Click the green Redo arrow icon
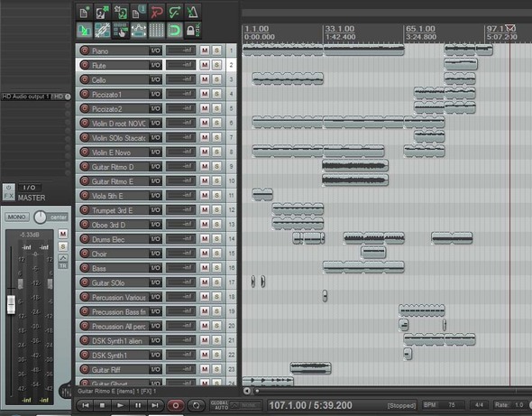Image resolution: width=532 pixels, height=416 pixels. 175,13
